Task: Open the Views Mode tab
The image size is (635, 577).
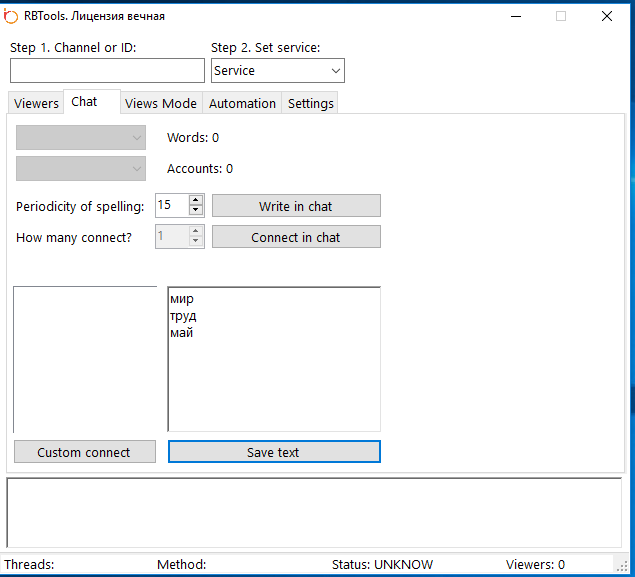Action: pyautogui.click(x=161, y=103)
